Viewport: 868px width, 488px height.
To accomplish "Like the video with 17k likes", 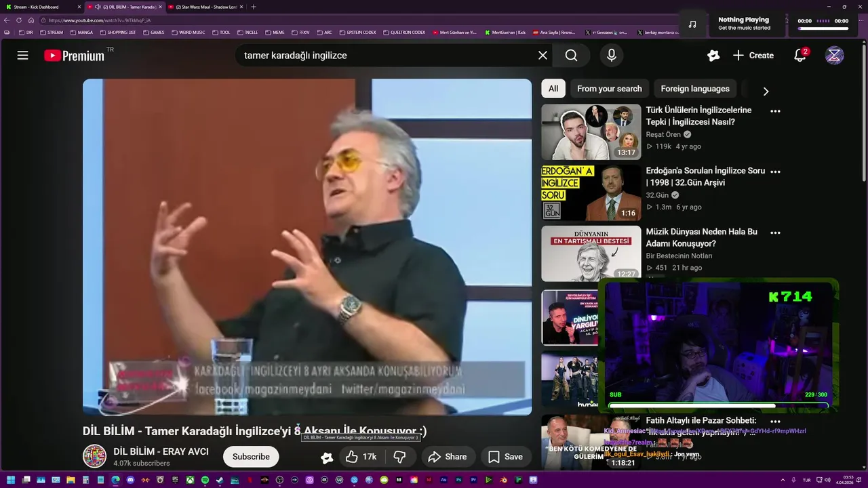I will pyautogui.click(x=361, y=457).
